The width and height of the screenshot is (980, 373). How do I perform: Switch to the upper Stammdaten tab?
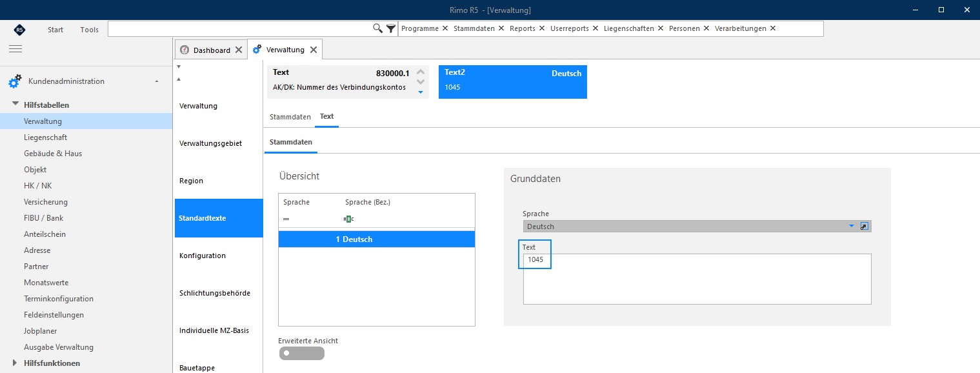point(290,117)
